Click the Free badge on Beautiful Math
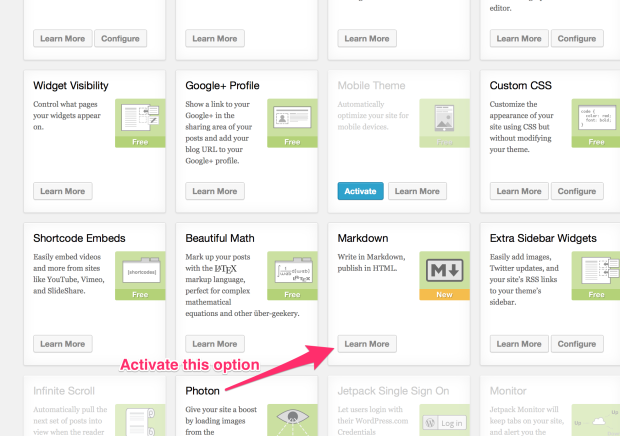This screenshot has height=436, width=620. 292,294
